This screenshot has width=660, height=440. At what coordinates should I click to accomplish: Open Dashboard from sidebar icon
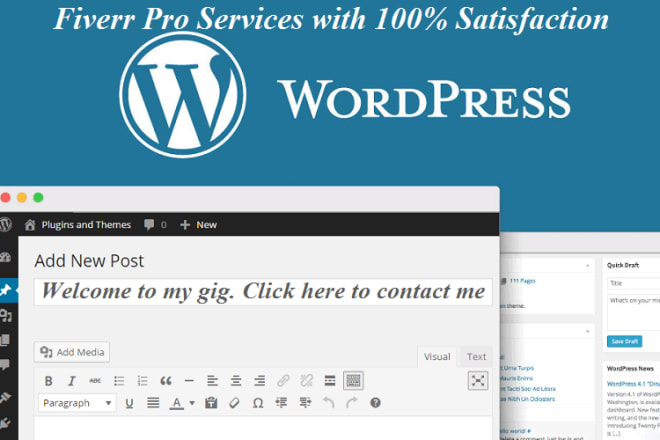click(5, 257)
